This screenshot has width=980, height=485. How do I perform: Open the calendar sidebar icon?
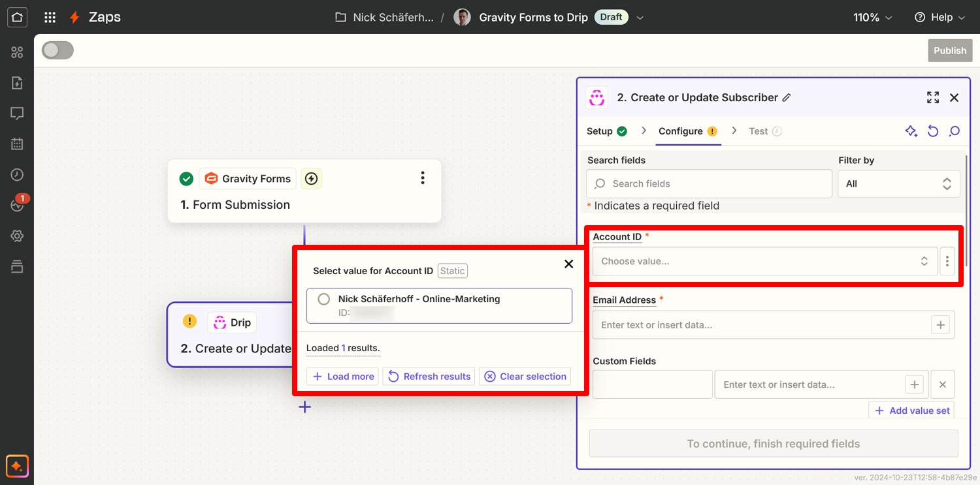(x=17, y=144)
